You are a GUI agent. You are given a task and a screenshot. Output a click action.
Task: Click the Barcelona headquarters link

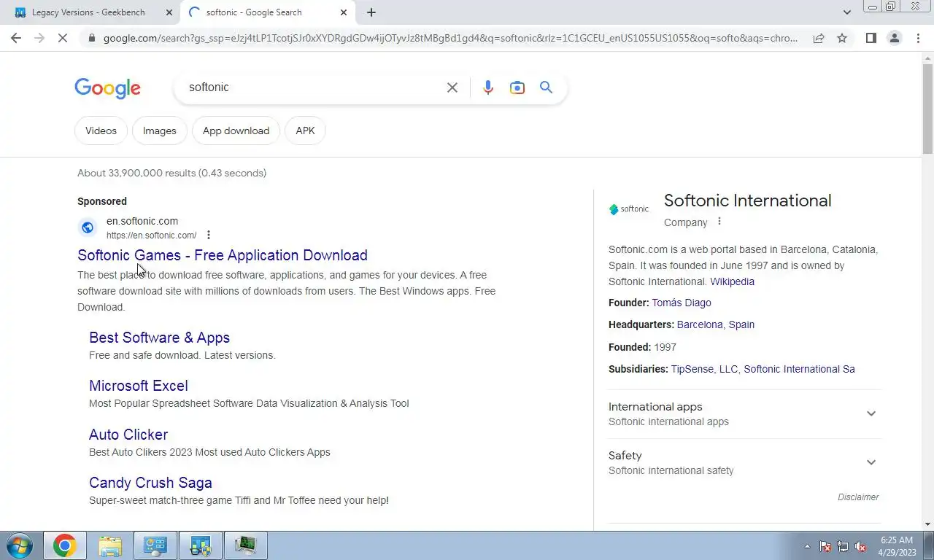point(700,324)
